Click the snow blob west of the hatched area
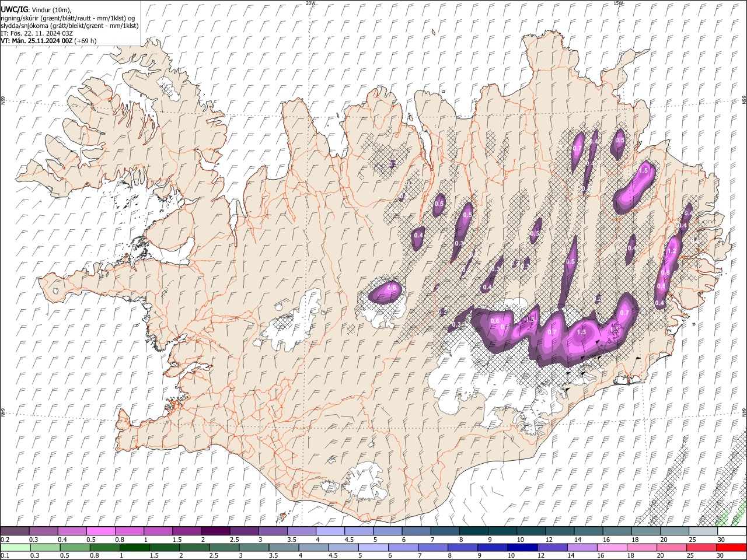The width and height of the screenshot is (747, 560). pos(385,291)
